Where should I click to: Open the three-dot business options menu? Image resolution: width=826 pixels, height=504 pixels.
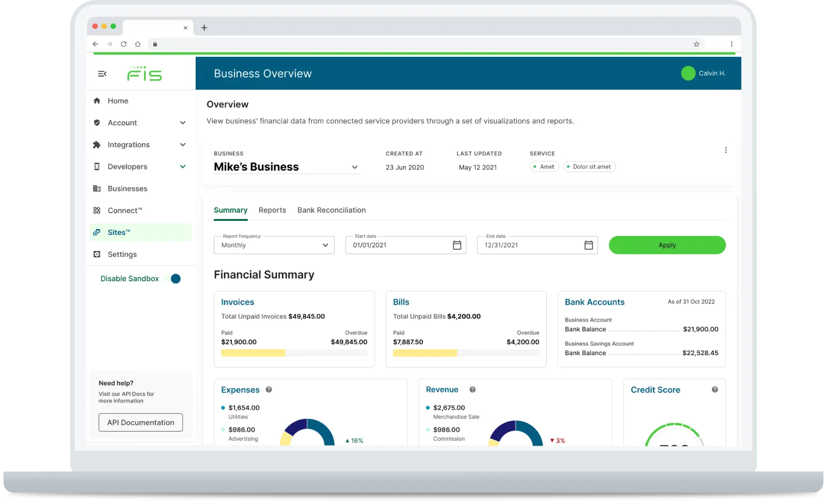[725, 150]
